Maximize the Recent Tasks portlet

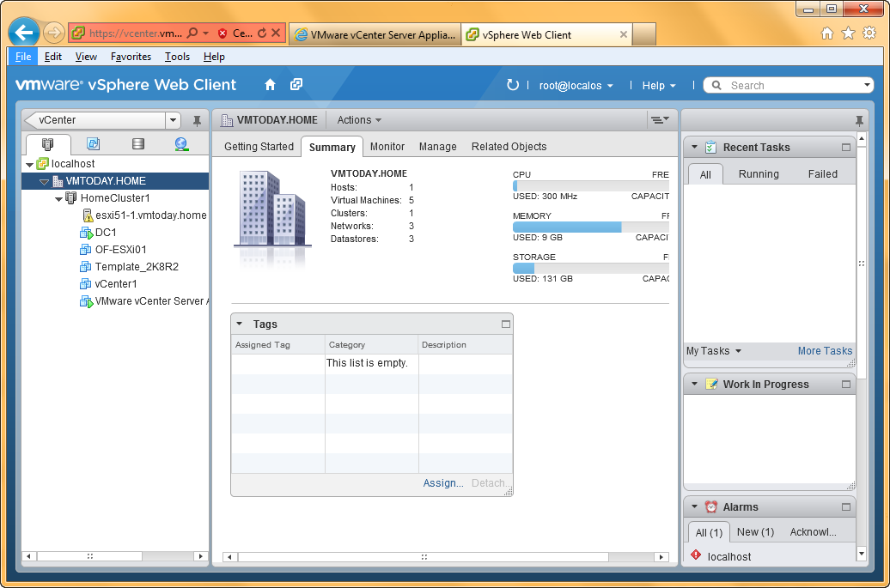(x=845, y=148)
